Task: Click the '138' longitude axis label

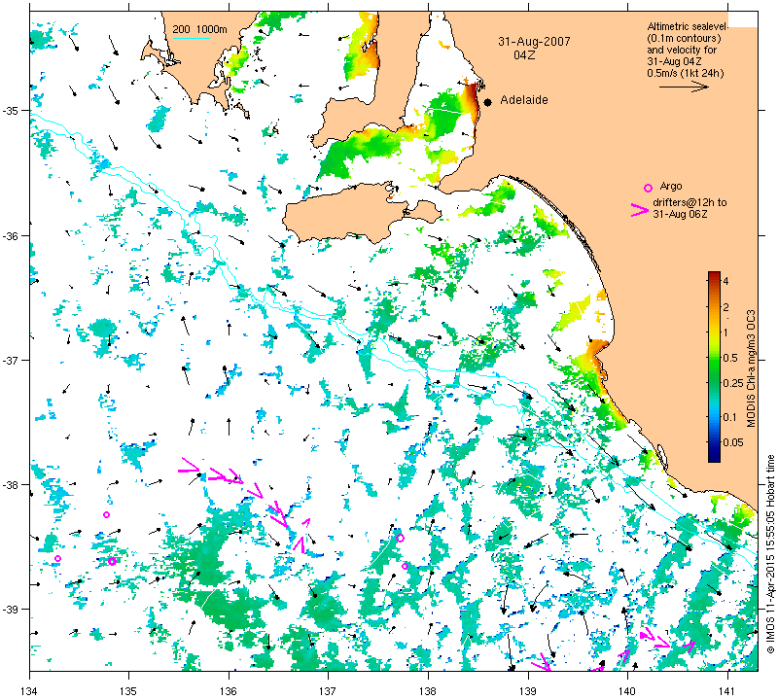Action: pyautogui.click(x=428, y=690)
